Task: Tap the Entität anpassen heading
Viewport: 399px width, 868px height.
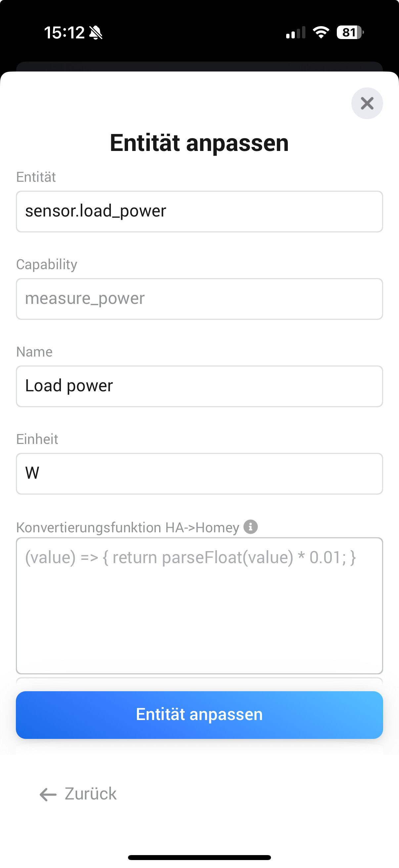Action: [x=199, y=143]
